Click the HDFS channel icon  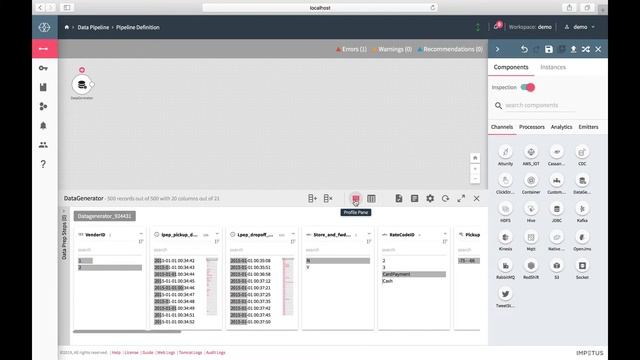point(505,209)
